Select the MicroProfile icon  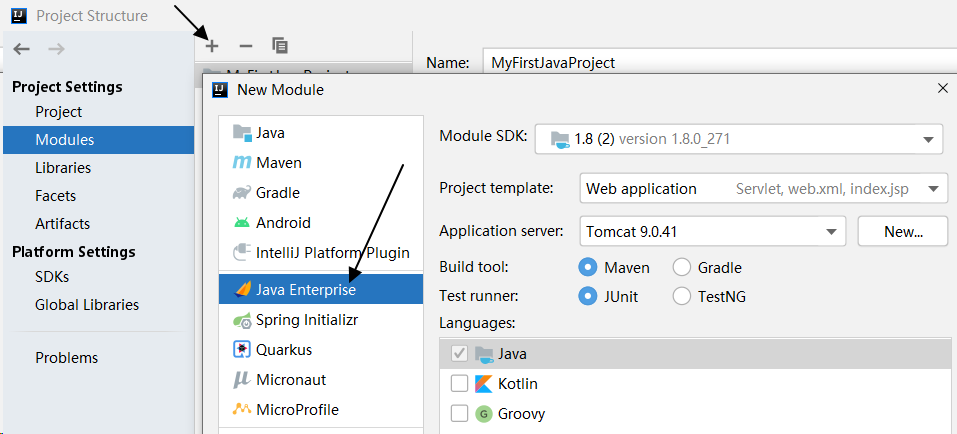pyautogui.click(x=242, y=409)
